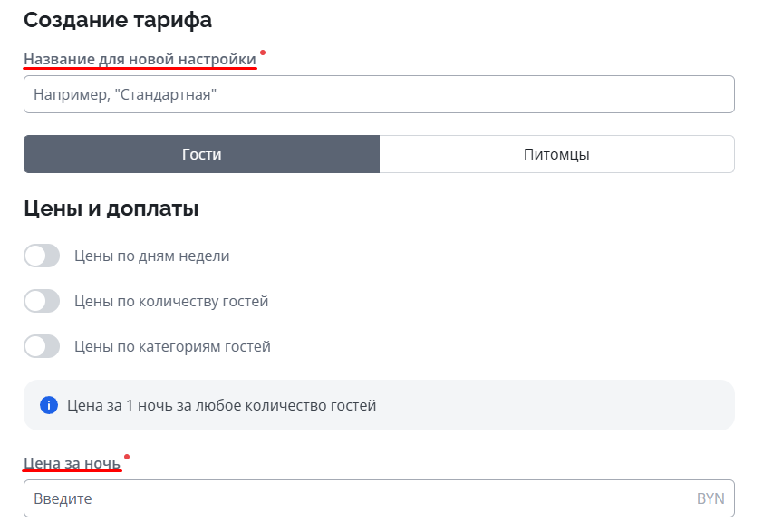Click the gray info banner background
763x532 pixels.
pos(562,405)
